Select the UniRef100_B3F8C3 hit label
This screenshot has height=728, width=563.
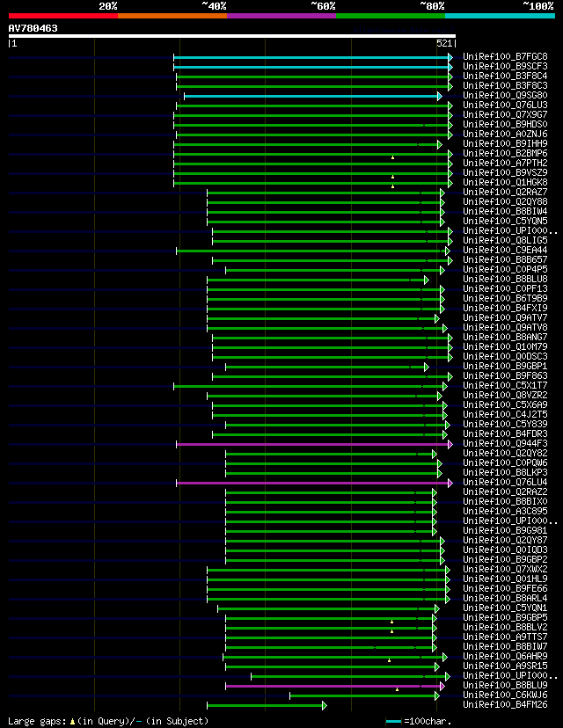pyautogui.click(x=506, y=86)
